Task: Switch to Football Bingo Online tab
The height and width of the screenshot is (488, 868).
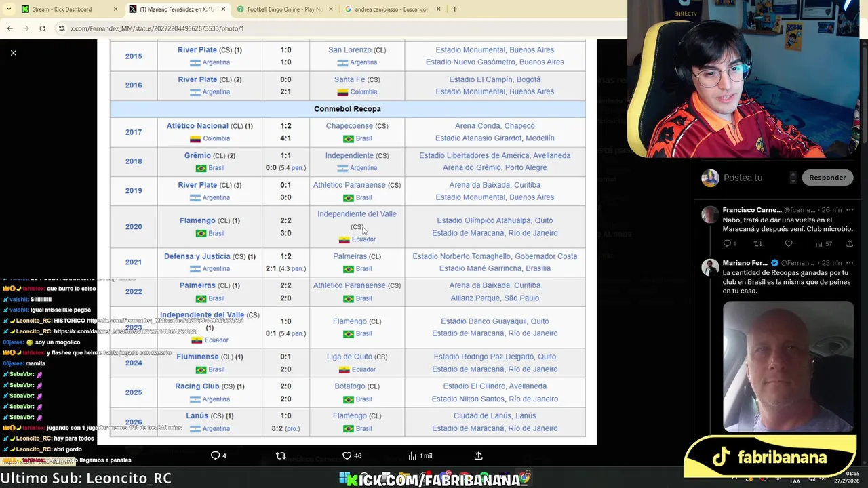Action: click(x=284, y=9)
